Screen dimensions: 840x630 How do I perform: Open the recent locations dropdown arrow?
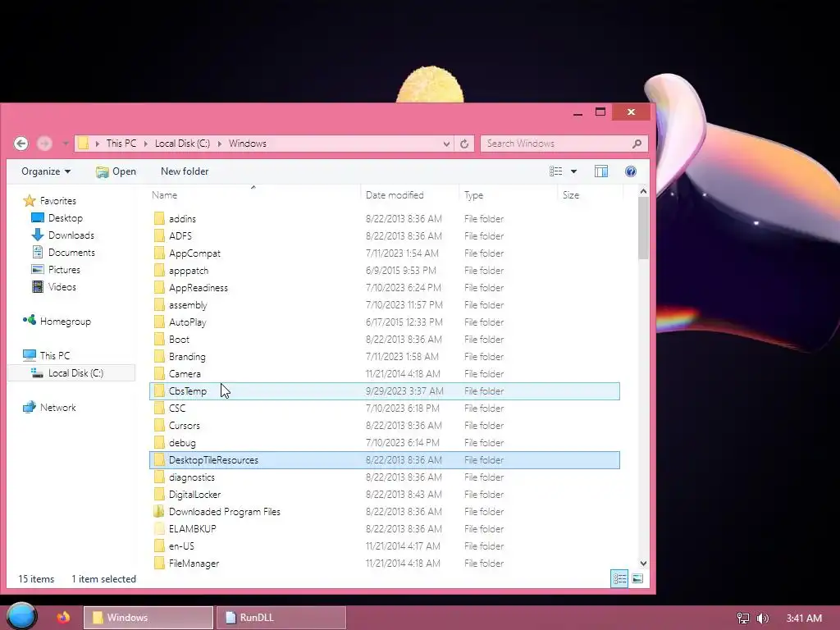point(66,144)
